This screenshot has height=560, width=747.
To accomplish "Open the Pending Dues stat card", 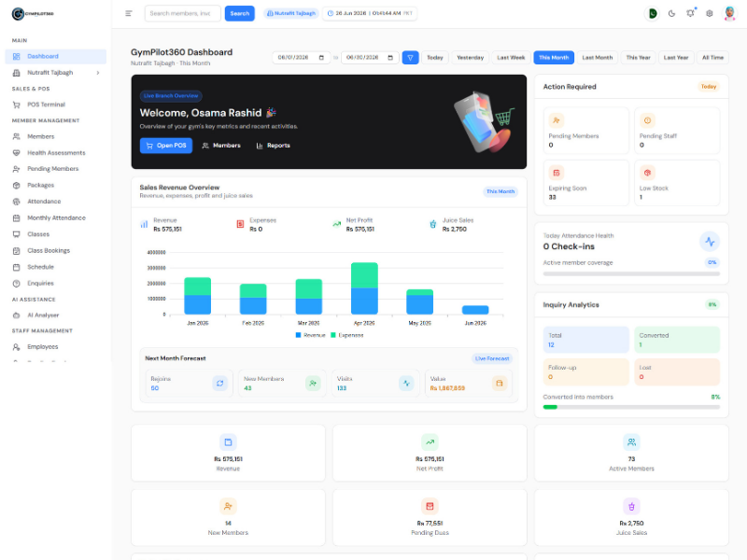I will (430, 517).
